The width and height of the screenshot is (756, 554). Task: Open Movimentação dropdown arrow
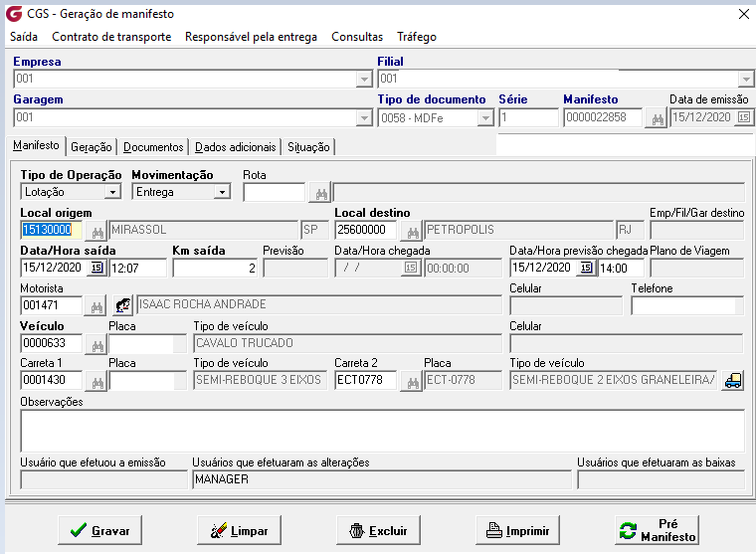pos(222,192)
